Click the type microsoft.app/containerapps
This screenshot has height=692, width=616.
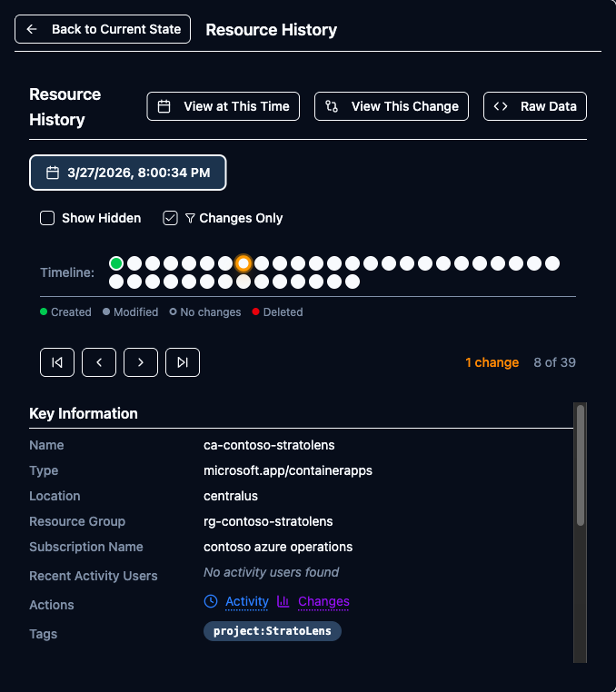point(288,470)
